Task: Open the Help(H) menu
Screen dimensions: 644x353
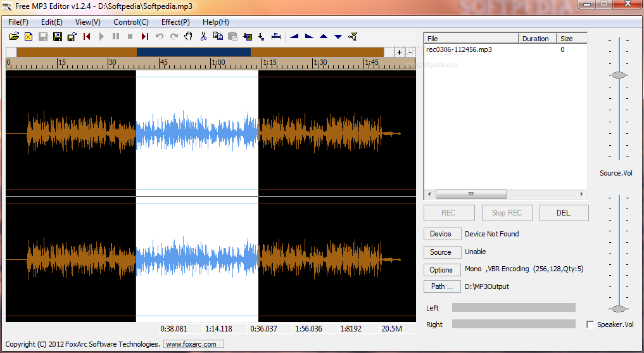Action: pyautogui.click(x=216, y=22)
